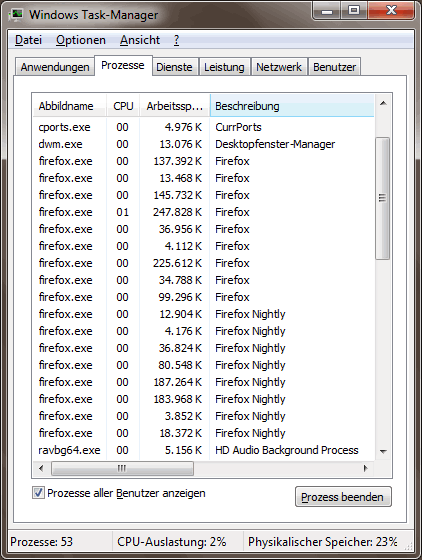Switch to the Benutzer tab

coord(335,67)
